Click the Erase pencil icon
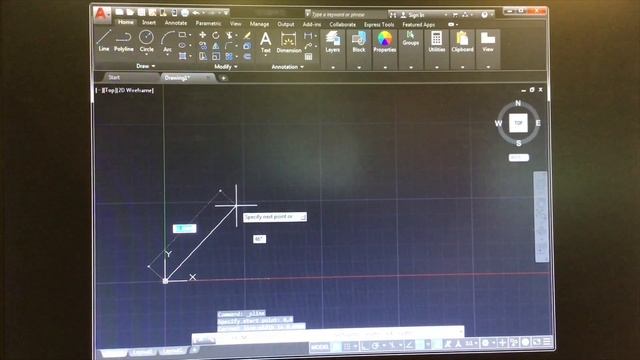Screen dimensions: 640x360 (x=247, y=36)
